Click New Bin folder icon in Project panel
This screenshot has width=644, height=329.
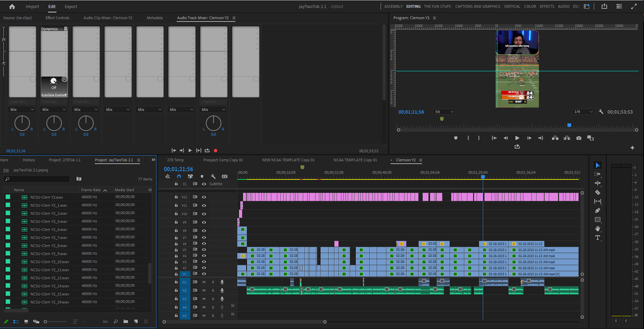point(125,321)
